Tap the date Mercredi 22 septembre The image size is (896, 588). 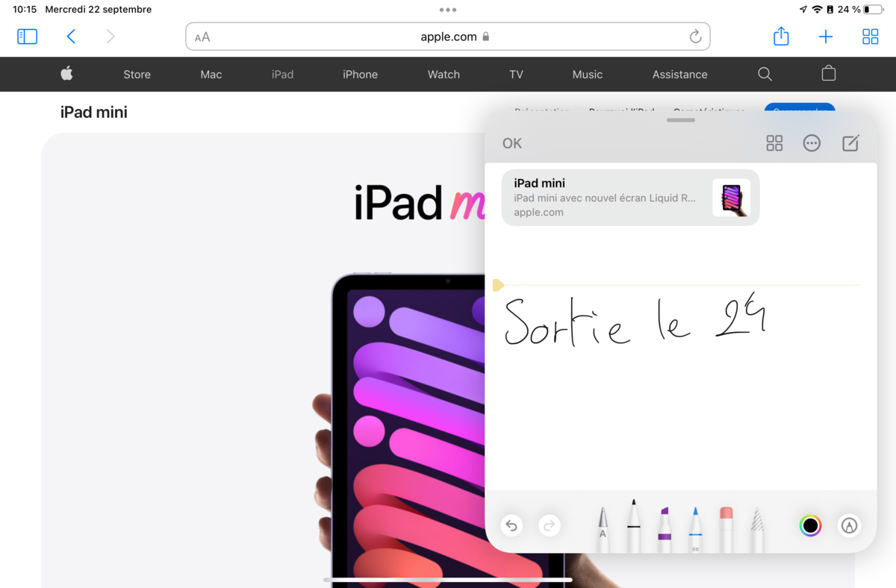point(99,10)
